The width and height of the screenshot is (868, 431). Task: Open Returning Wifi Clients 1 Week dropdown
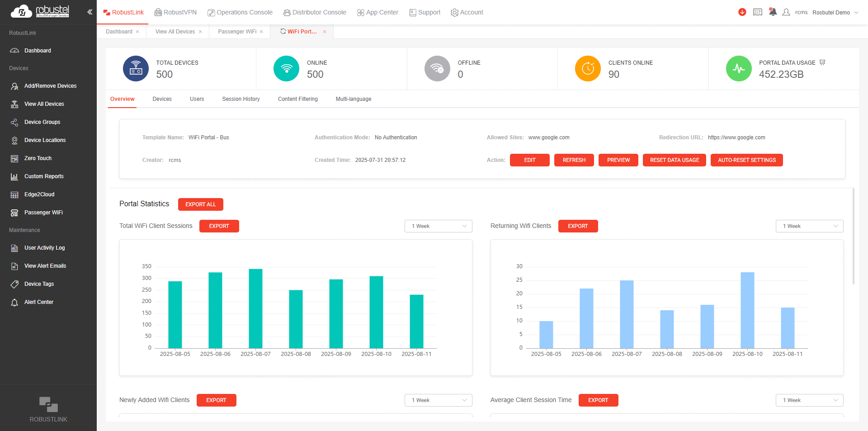[809, 226]
